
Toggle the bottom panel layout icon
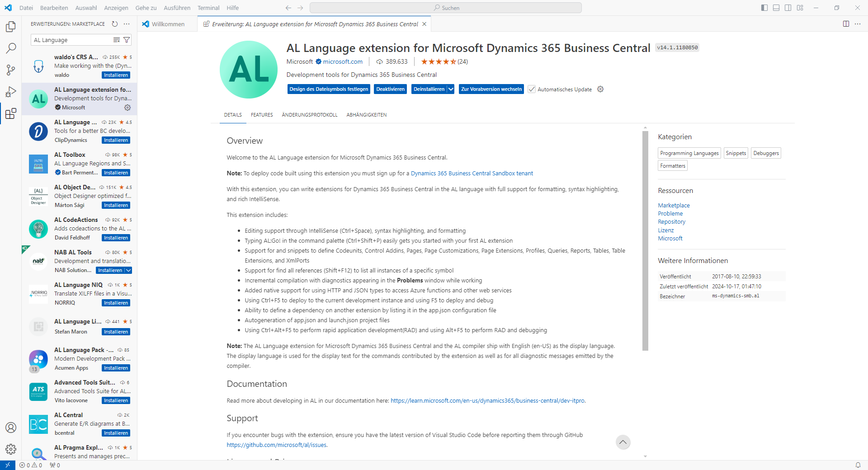point(776,8)
